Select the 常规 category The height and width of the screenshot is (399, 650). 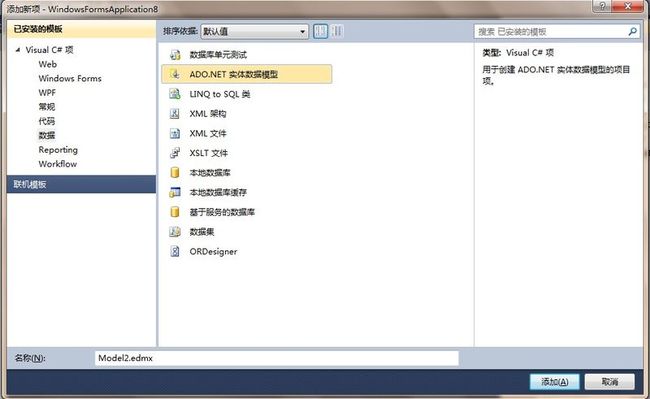coord(47,107)
